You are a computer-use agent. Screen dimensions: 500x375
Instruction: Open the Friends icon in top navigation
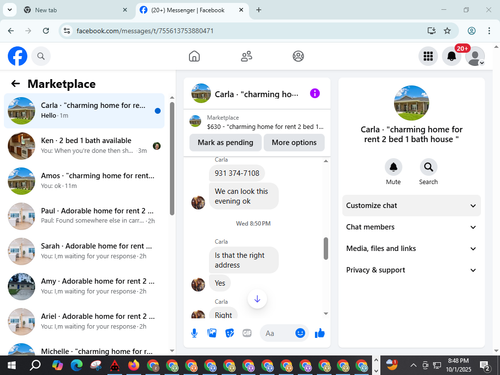[246, 56]
